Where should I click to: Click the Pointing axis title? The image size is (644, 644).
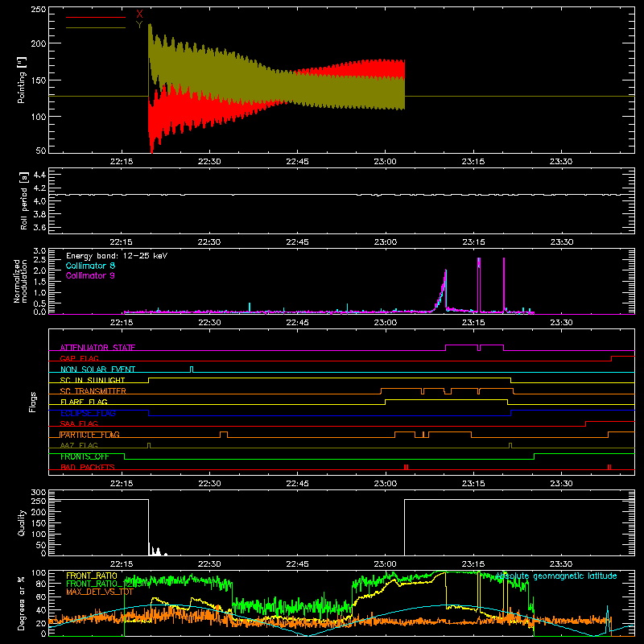click(x=22, y=80)
